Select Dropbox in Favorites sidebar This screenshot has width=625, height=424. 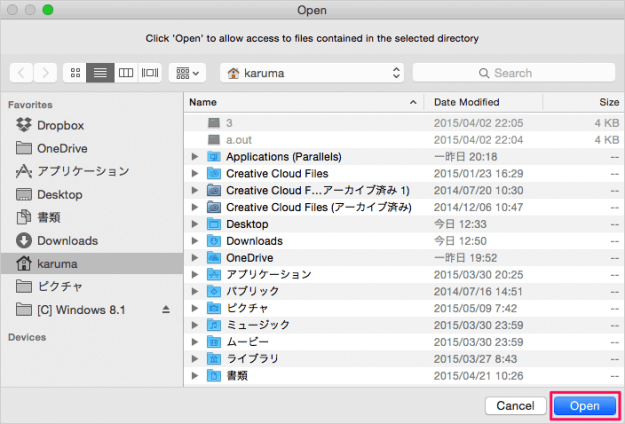[x=60, y=125]
